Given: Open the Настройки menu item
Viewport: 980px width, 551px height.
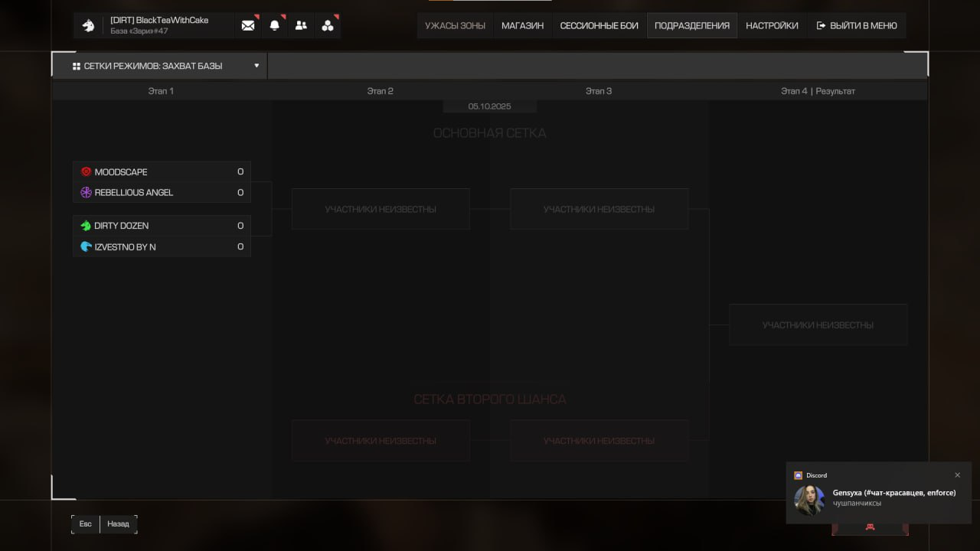Looking at the screenshot, I should (x=772, y=25).
